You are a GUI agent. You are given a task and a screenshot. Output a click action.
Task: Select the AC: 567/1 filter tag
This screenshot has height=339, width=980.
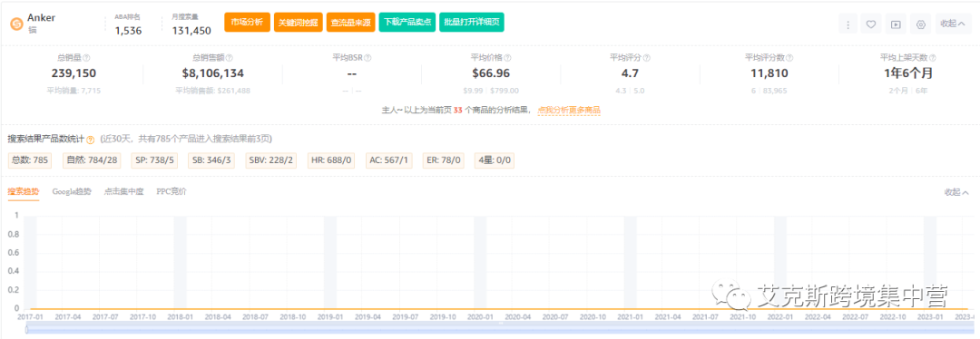[x=389, y=160]
